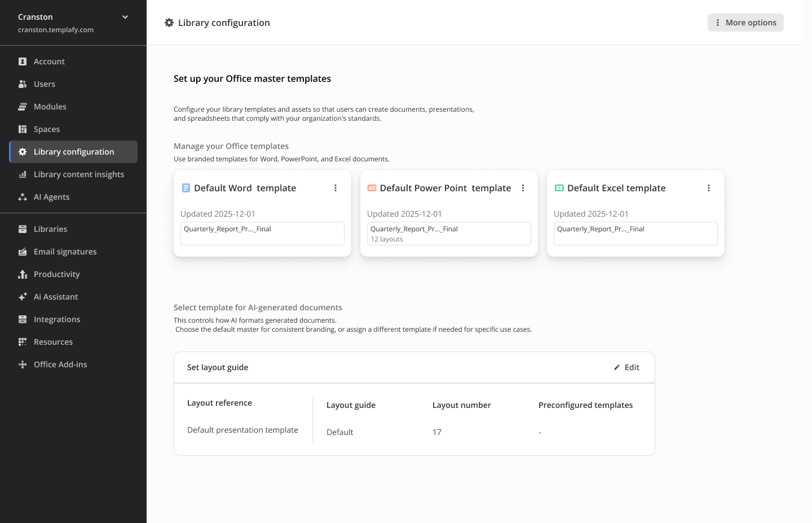Expand the Cranston tenant switcher chevron

pos(125,17)
